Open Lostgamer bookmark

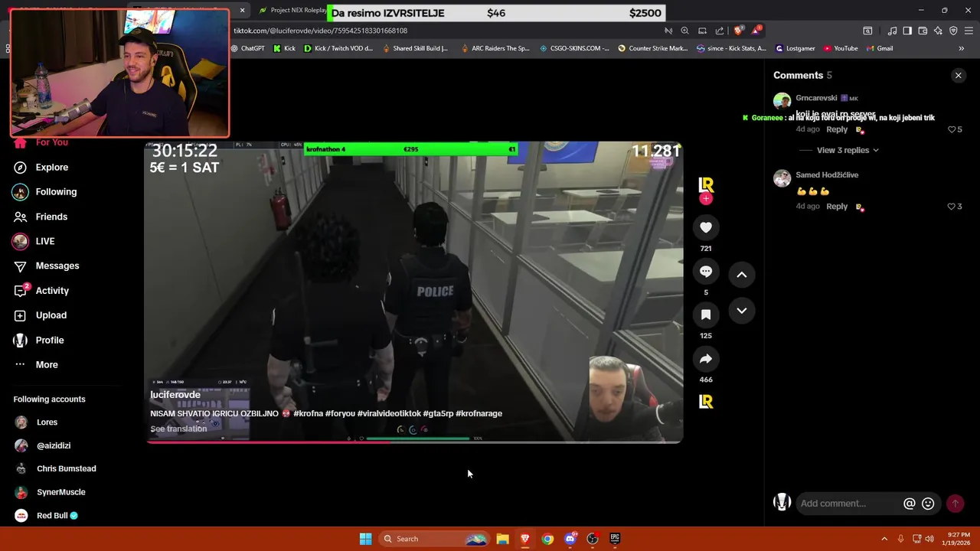[795, 48]
